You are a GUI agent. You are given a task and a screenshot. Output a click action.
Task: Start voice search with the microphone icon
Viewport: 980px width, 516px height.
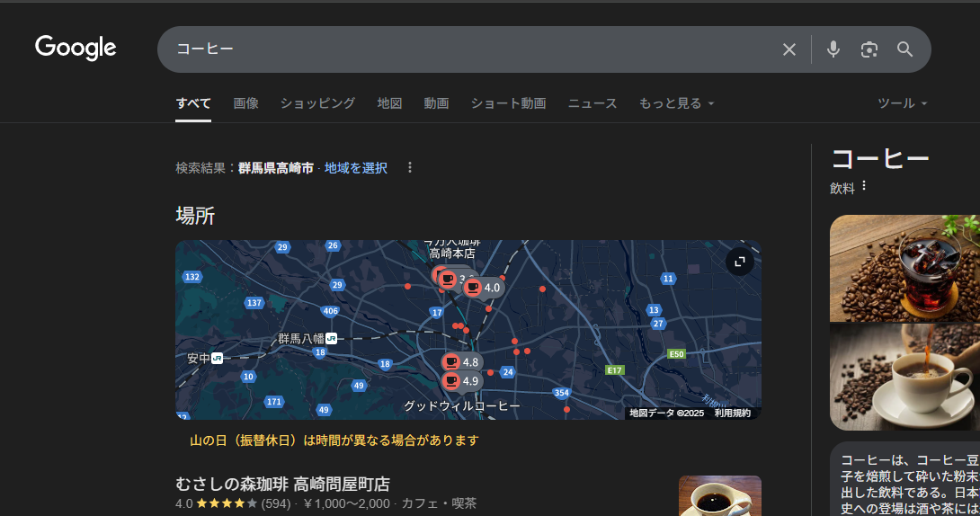click(x=833, y=49)
